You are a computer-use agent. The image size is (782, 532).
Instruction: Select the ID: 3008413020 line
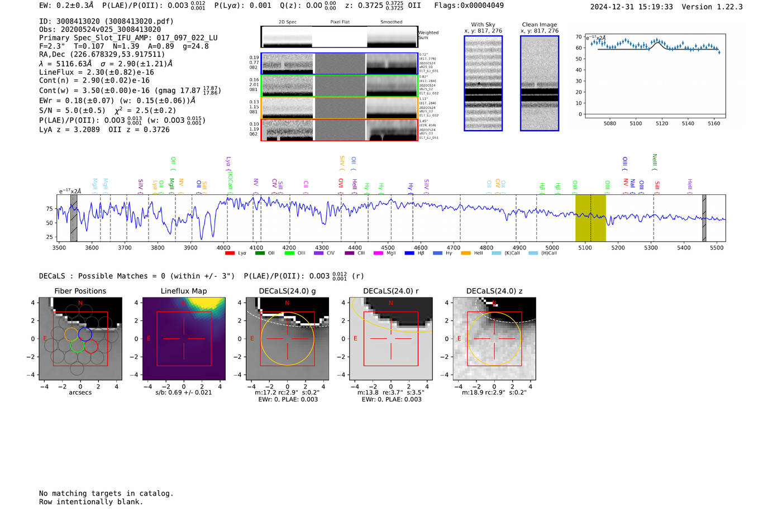[x=106, y=21]
